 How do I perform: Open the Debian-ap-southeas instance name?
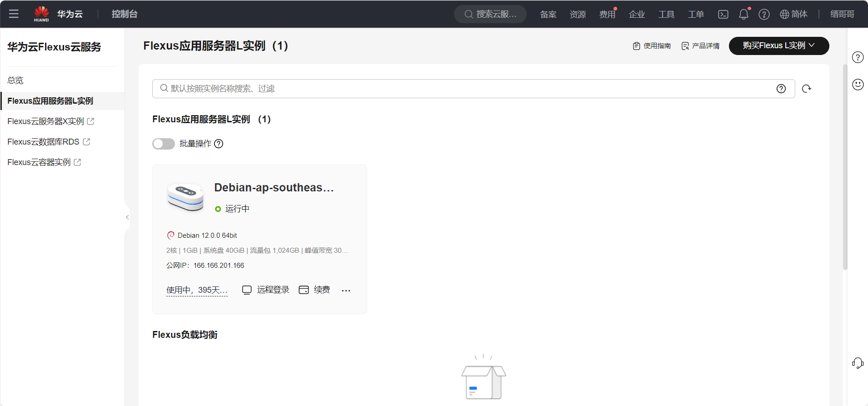[274, 188]
